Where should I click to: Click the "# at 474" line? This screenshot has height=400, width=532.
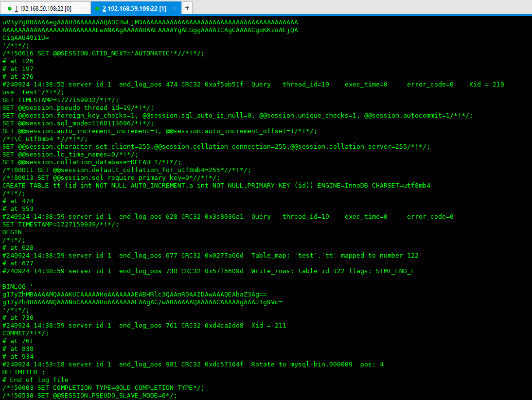pyautogui.click(x=18, y=201)
